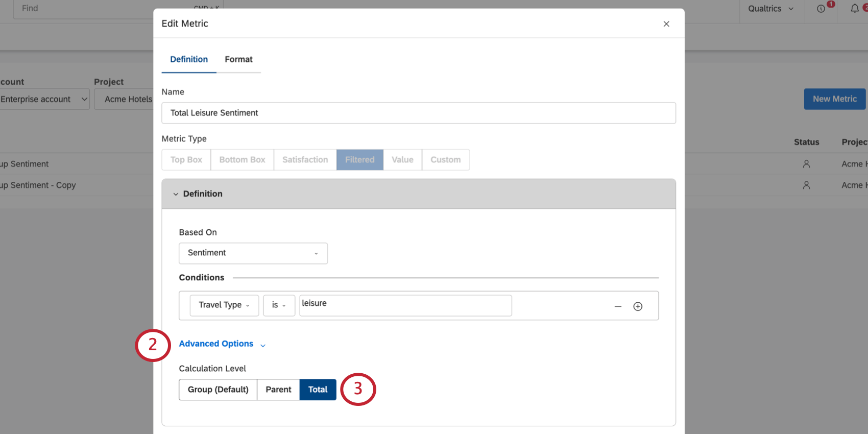
Task: Set calculation level to Parent
Action: 278,390
